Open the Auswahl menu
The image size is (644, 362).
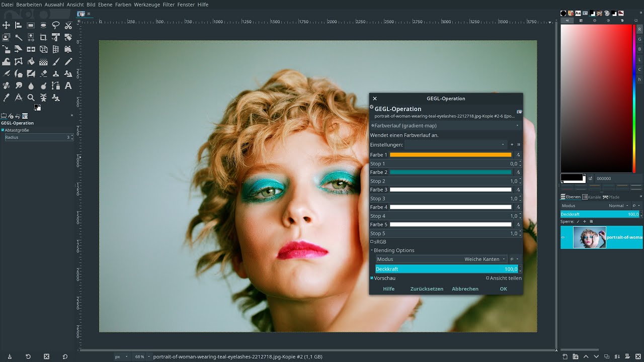[54, 5]
